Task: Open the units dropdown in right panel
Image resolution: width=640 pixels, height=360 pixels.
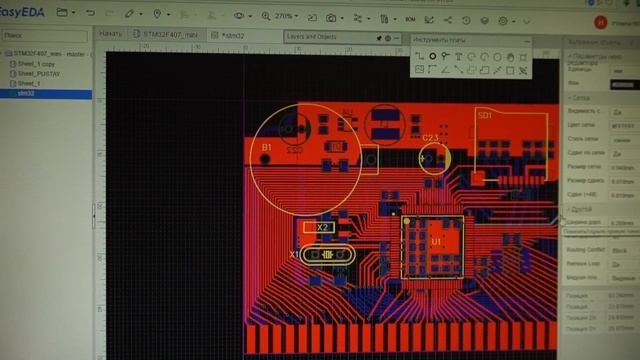Action: [x=624, y=71]
